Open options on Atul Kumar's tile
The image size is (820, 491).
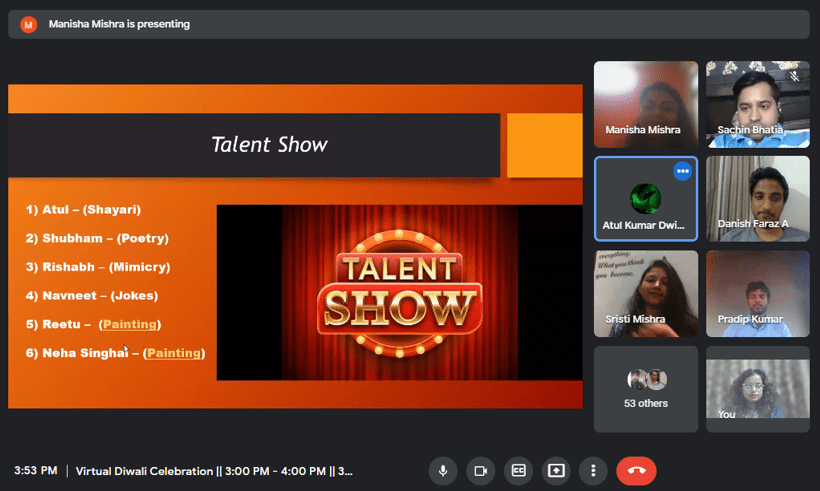pos(683,171)
